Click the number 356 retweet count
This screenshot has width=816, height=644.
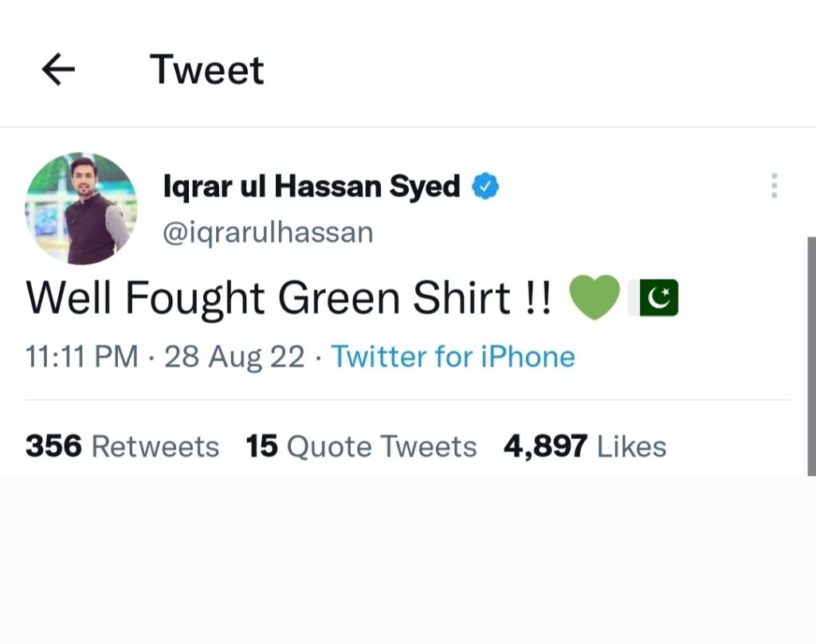tap(53, 446)
